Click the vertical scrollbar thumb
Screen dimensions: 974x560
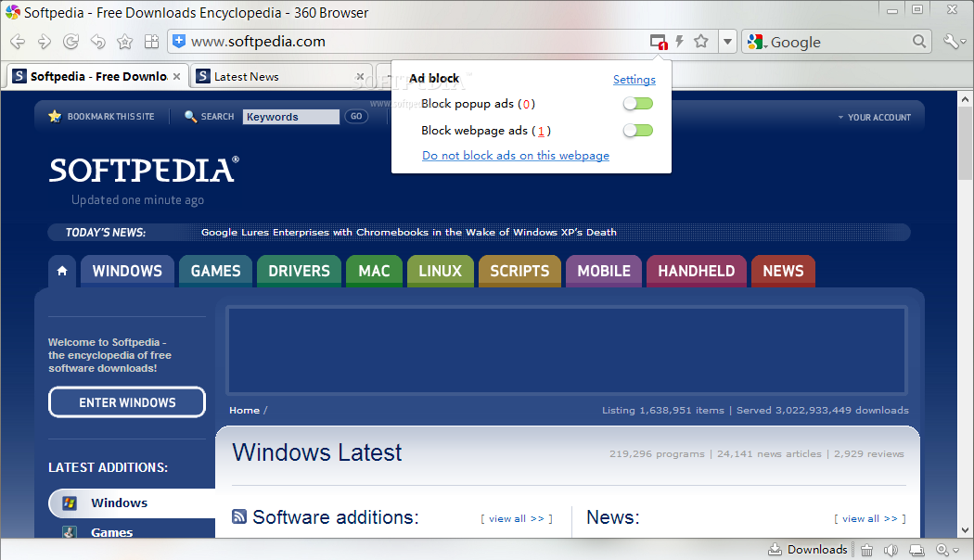pos(965,143)
